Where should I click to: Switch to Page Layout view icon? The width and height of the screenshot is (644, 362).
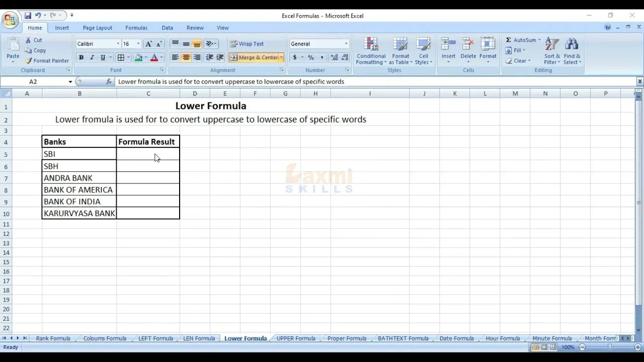point(544,347)
